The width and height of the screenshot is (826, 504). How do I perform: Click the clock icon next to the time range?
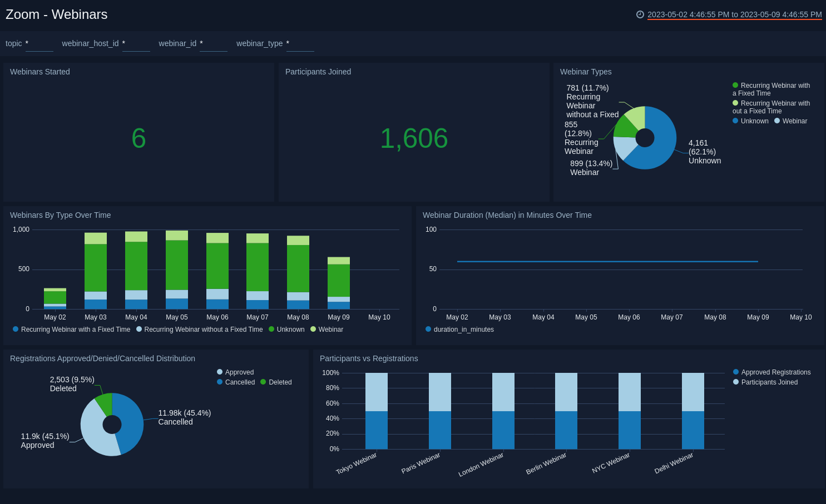[x=640, y=15]
